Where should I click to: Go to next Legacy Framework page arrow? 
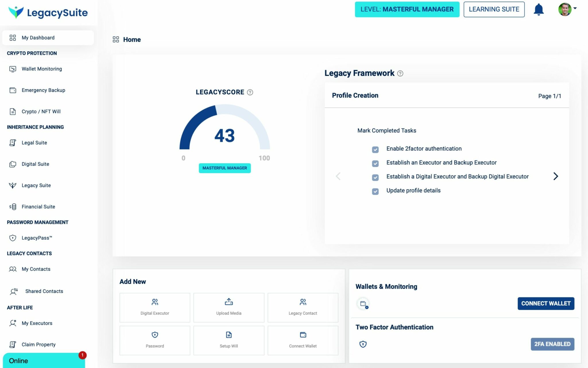click(556, 176)
